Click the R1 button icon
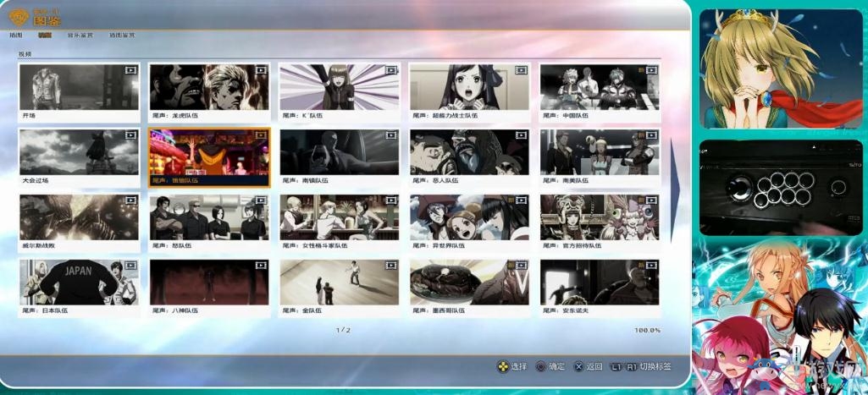Image resolution: width=868 pixels, height=395 pixels. coord(631,367)
